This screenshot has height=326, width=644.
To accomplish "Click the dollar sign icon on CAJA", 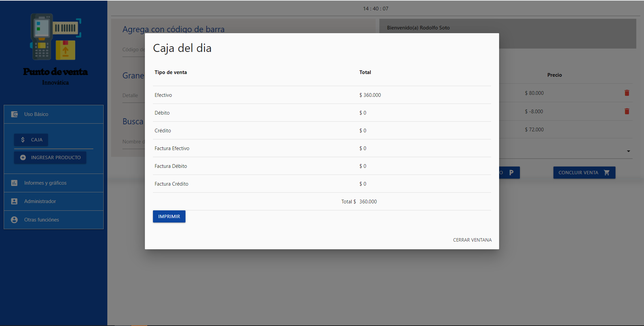I will coord(23,140).
